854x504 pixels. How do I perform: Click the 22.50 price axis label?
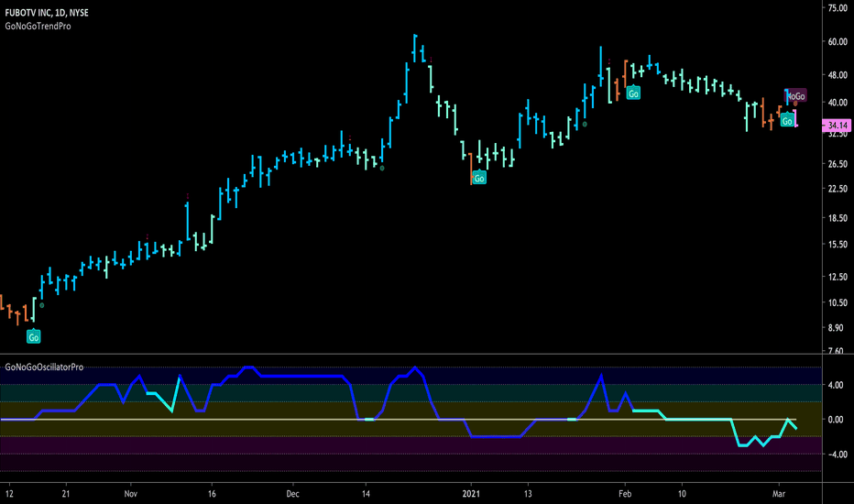coord(838,189)
